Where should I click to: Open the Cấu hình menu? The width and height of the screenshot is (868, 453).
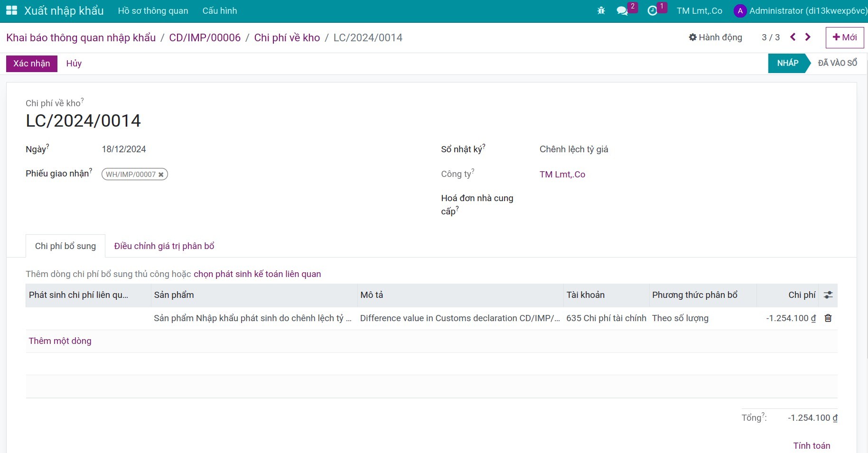[x=219, y=10]
